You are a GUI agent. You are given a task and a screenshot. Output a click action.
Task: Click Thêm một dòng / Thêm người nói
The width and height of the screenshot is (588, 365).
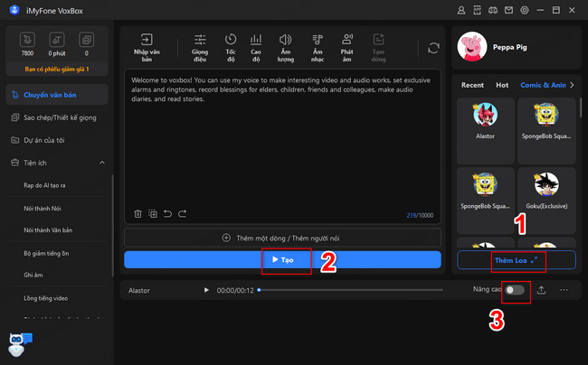(x=282, y=239)
